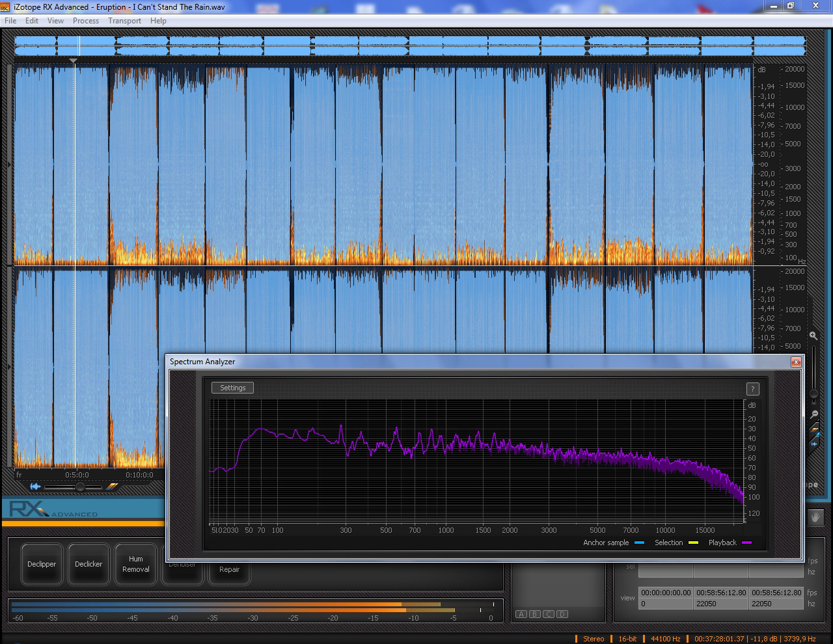833x644 pixels.
Task: Click the iZotope RX icon in the title bar
Action: point(5,7)
